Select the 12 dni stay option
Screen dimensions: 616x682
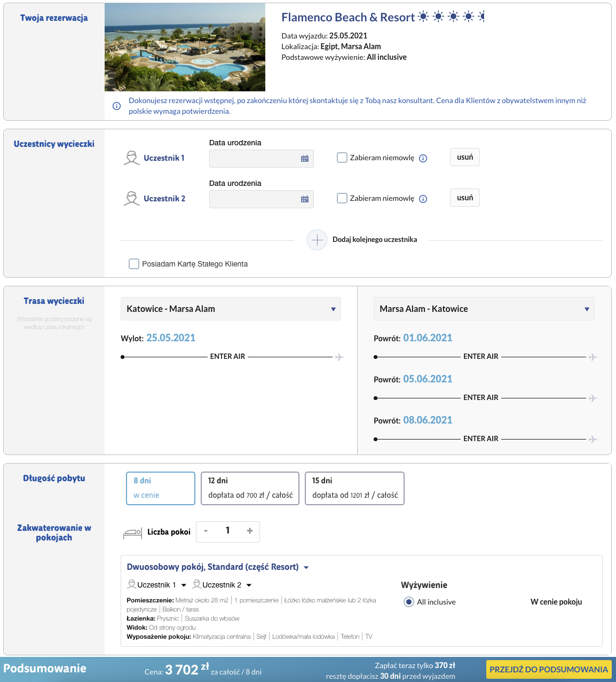(x=250, y=488)
